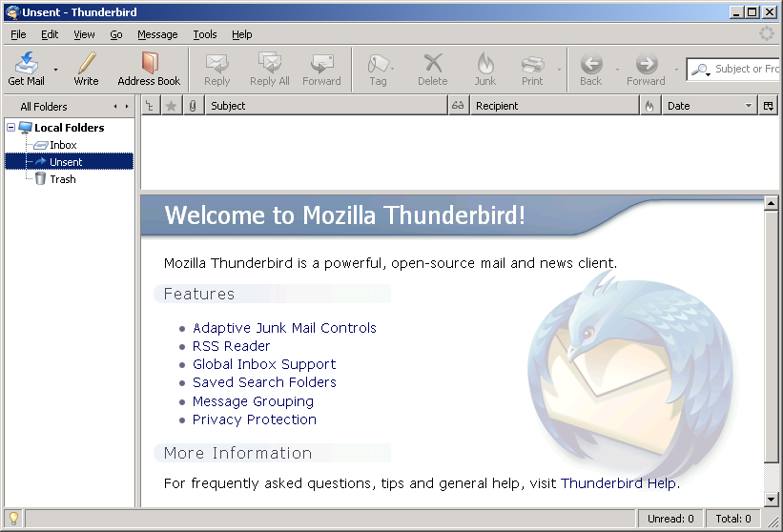The width and height of the screenshot is (783, 532).
Task: Click previous folder view arrow
Action: pyautogui.click(x=115, y=106)
